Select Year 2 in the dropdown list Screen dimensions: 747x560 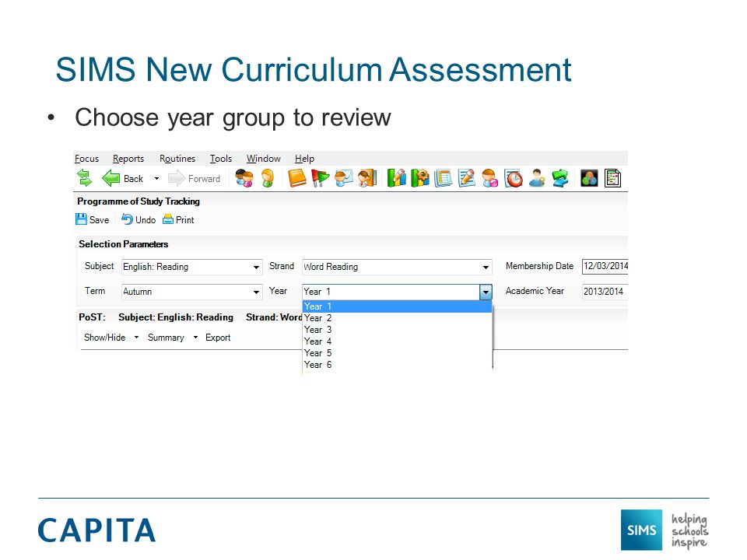coord(397,318)
